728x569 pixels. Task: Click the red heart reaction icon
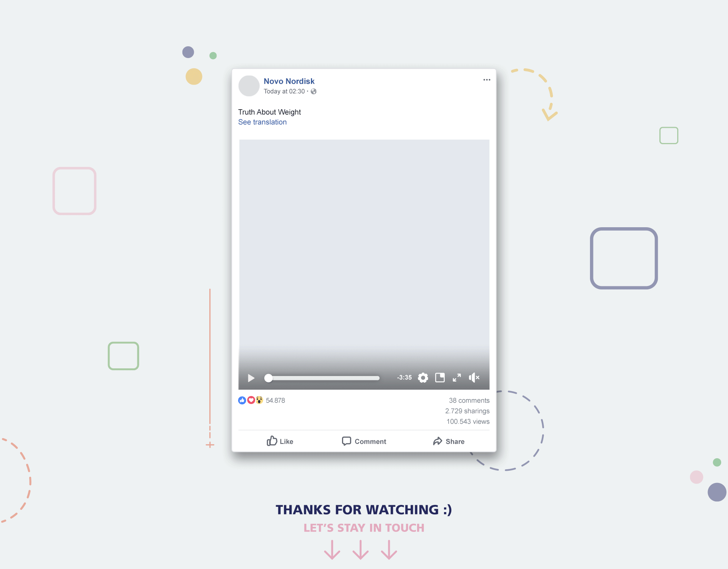click(251, 400)
